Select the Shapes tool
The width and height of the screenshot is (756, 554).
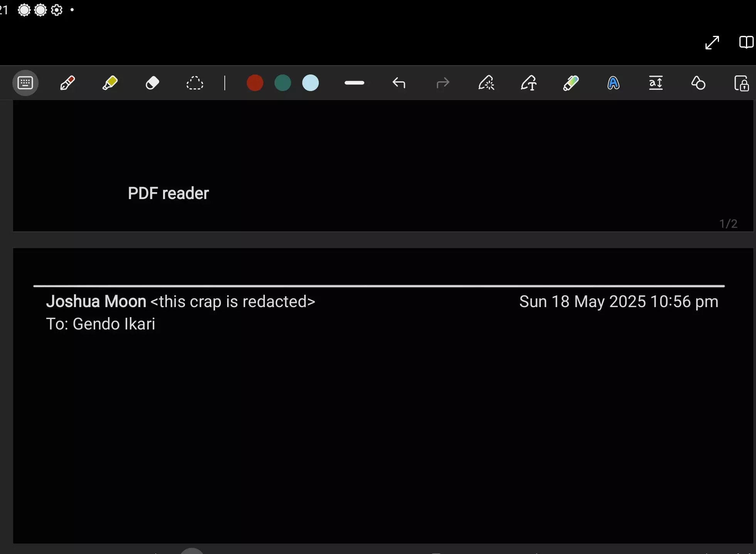click(698, 83)
